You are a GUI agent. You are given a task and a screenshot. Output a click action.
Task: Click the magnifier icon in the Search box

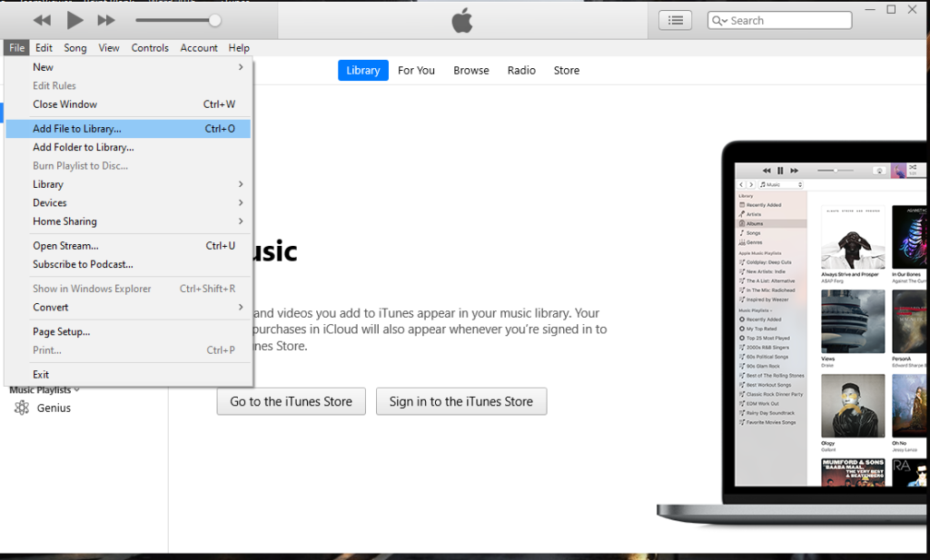point(719,21)
